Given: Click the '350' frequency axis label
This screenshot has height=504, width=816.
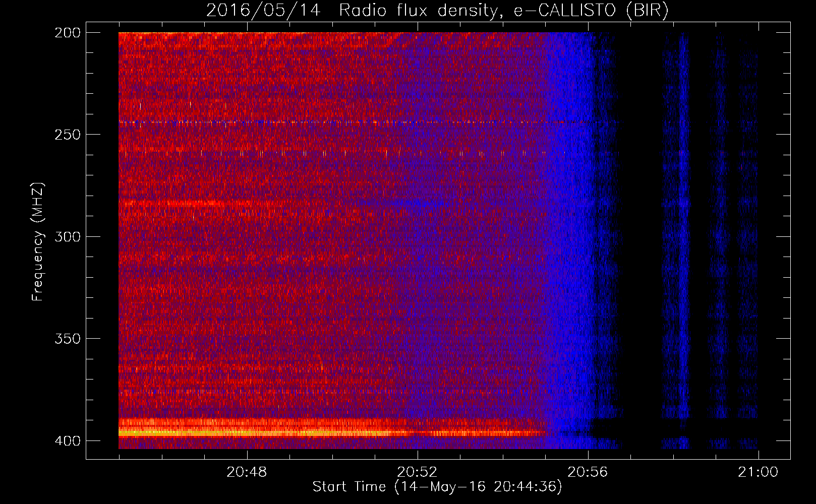Looking at the screenshot, I should 67,339.
